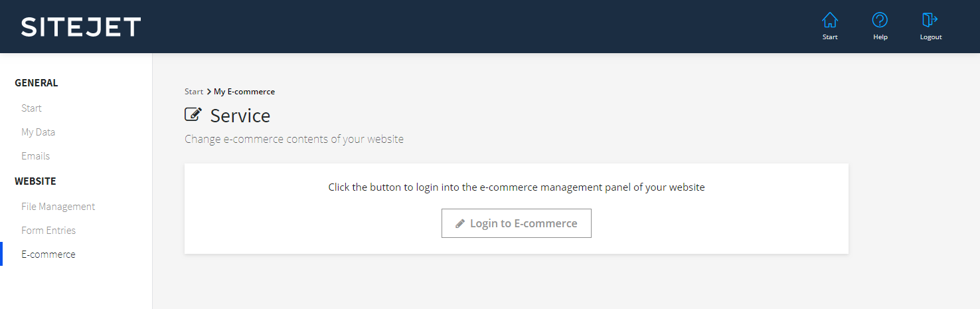Screen dimensions: 980x309
Task: Open My Data in the sidebar
Action: coord(38,132)
